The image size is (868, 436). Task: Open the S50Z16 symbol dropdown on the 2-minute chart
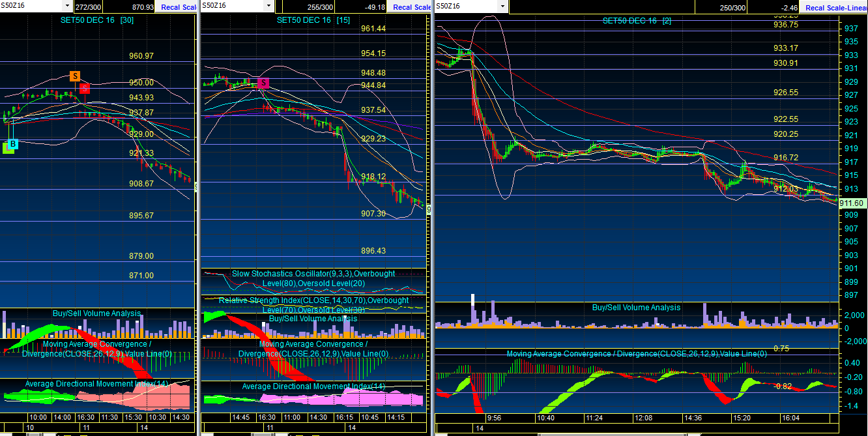(x=502, y=6)
